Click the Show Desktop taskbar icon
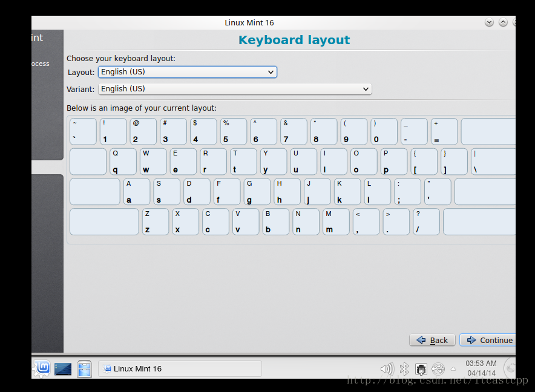 pyautogui.click(x=63, y=369)
